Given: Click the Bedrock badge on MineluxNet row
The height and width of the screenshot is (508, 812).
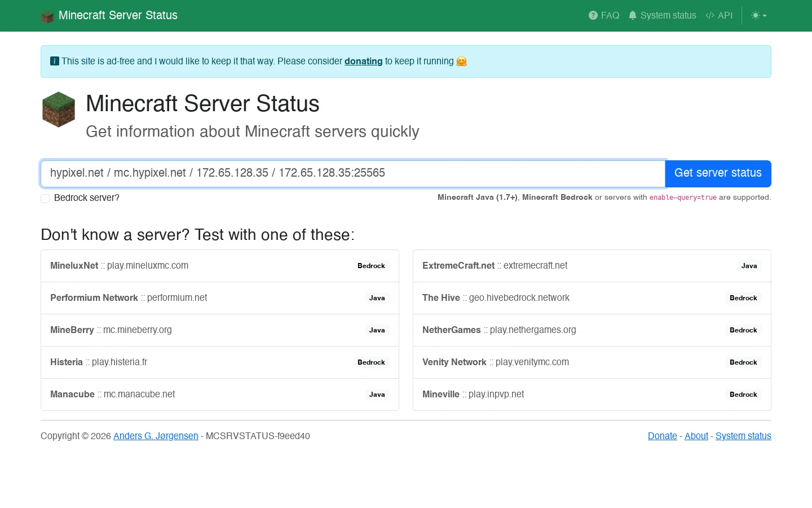Looking at the screenshot, I should [x=371, y=266].
